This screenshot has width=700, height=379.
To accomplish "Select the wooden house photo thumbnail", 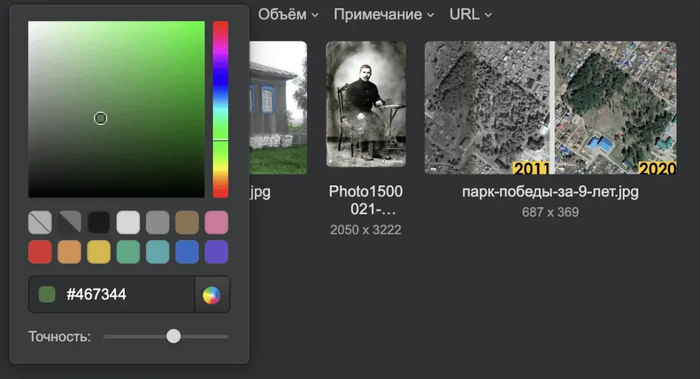I will point(278,108).
